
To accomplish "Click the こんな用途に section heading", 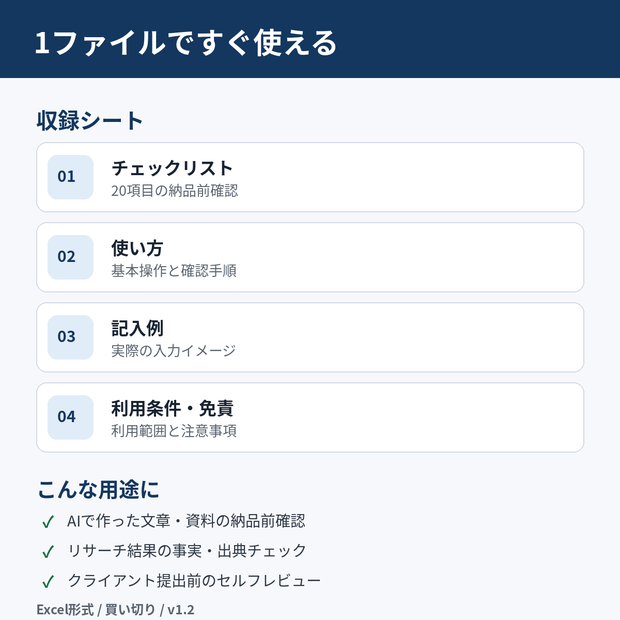I will point(98,490).
